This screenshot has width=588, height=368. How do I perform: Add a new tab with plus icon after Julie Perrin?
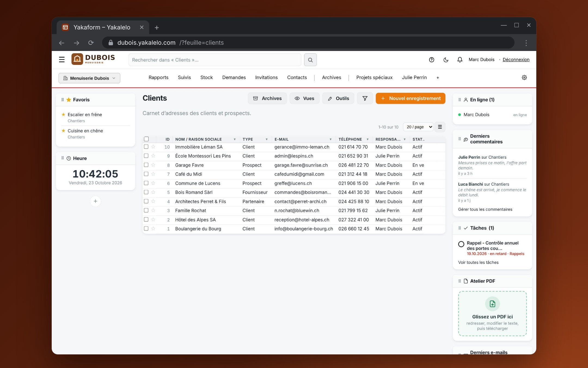pyautogui.click(x=438, y=78)
